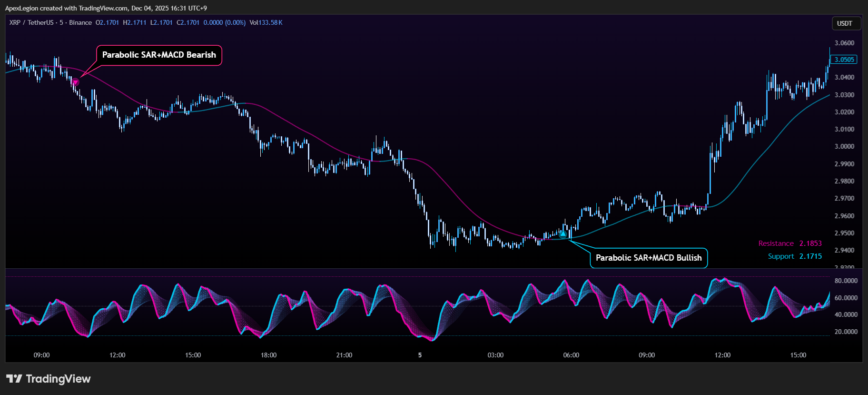Click the Support label text
The image size is (868, 395).
pos(781,256)
